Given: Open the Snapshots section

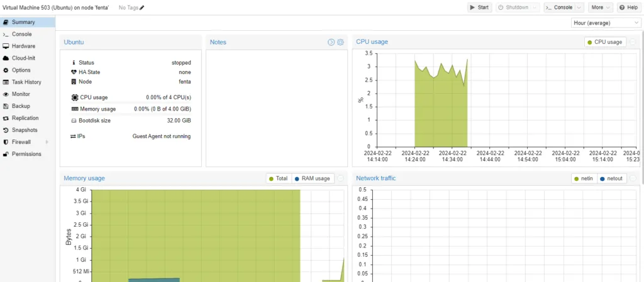Looking at the screenshot, I should [28, 130].
